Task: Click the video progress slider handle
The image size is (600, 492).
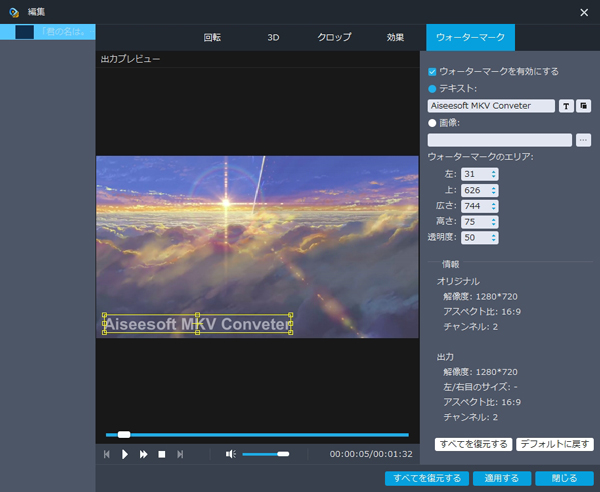Action: [124, 435]
